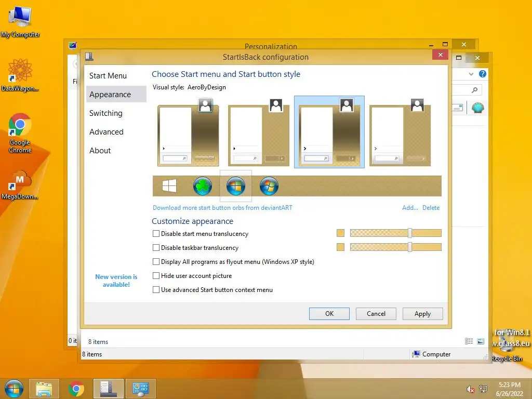Check Hide user account picture
Image resolution: width=532 pixels, height=399 pixels.
156,275
